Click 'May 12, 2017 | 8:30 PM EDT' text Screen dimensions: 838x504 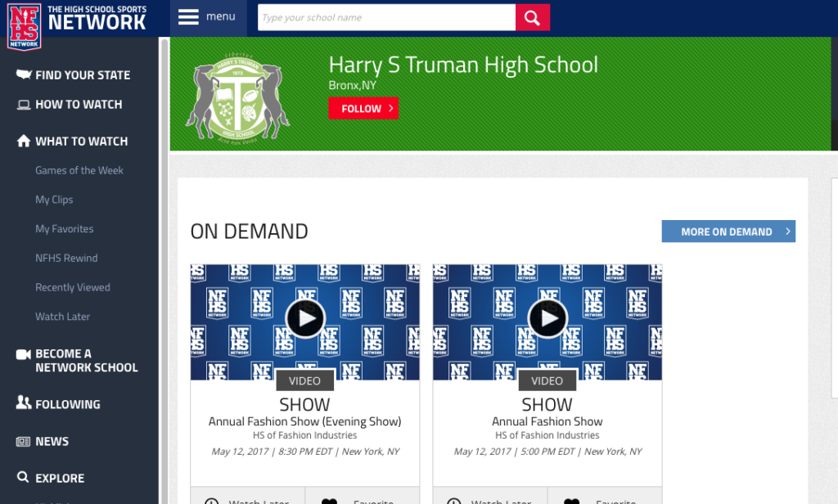pyautogui.click(x=272, y=452)
